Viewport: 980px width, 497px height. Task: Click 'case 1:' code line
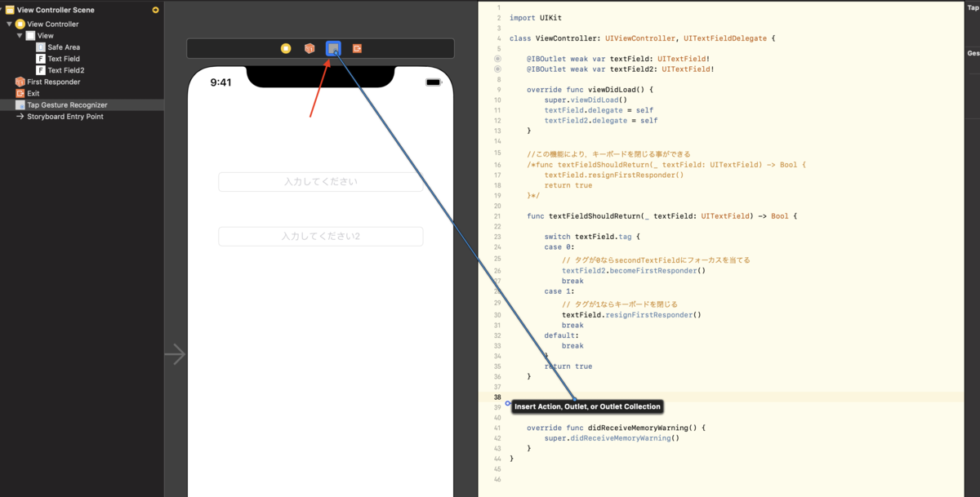[559, 291]
